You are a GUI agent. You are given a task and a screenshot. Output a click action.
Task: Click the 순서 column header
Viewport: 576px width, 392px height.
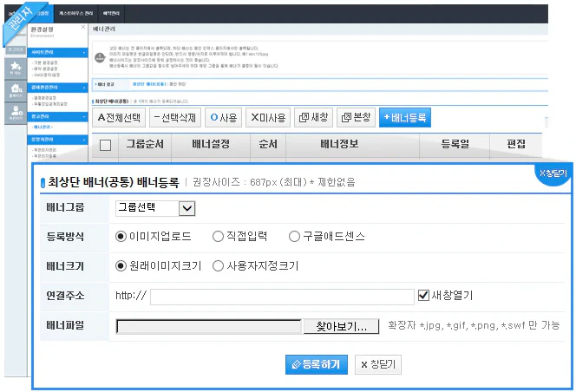268,144
